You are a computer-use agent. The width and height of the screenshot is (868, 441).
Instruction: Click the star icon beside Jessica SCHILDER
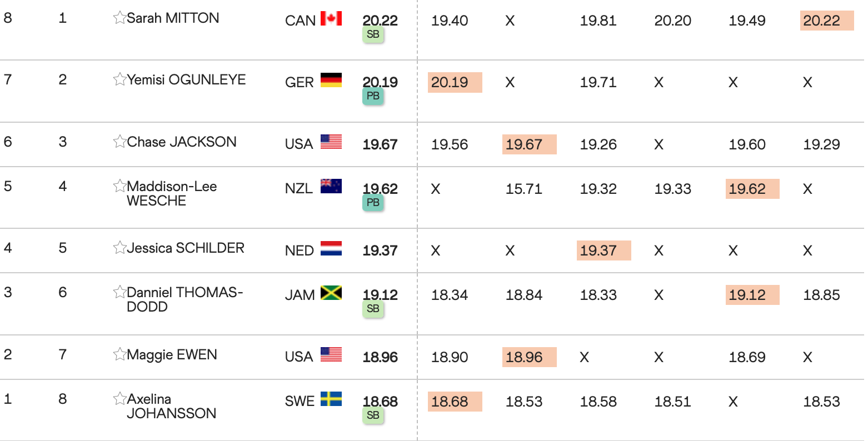coord(119,248)
